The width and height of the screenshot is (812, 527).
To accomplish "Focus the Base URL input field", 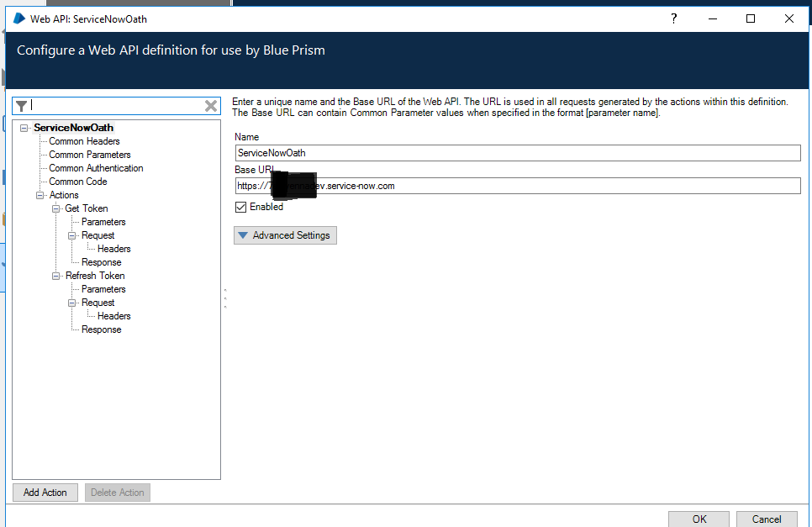I will coord(518,186).
